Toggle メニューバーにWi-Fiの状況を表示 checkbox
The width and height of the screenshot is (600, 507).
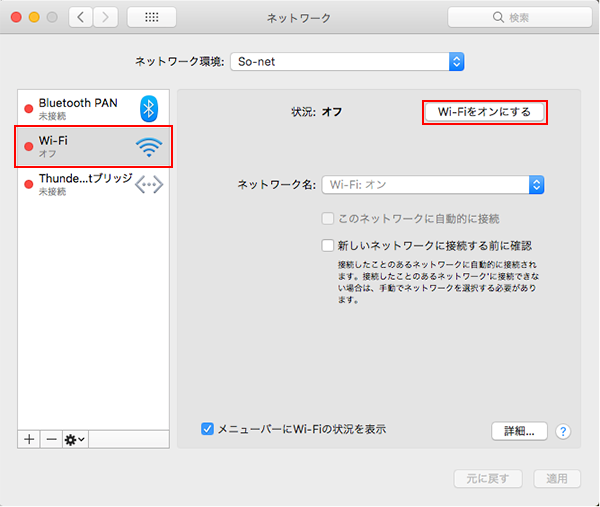(208, 429)
